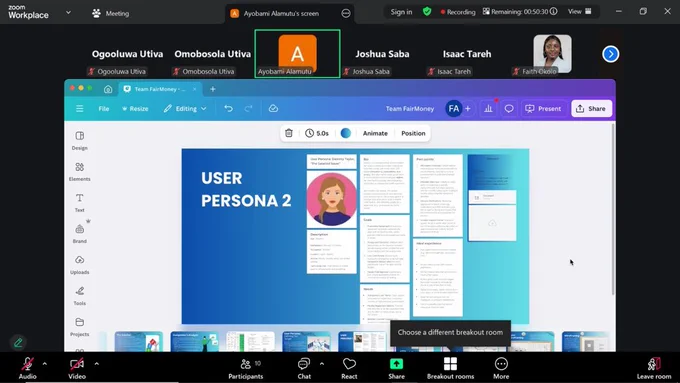Undo the last edit in Canva

coord(229,108)
